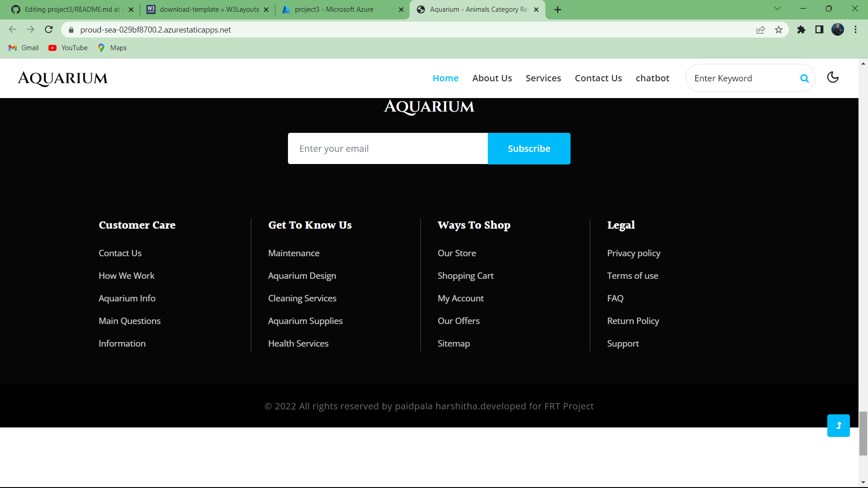Open new tab with plus button
868x488 pixels.
tap(557, 9)
